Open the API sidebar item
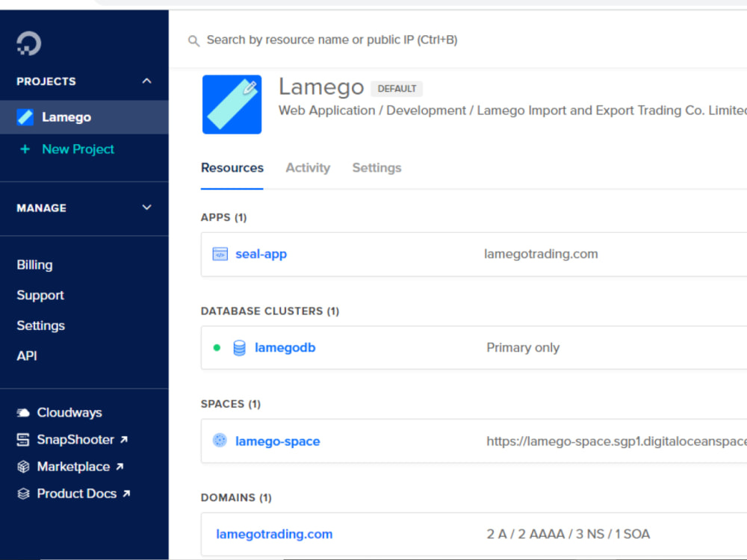Image resolution: width=747 pixels, height=560 pixels. (27, 356)
